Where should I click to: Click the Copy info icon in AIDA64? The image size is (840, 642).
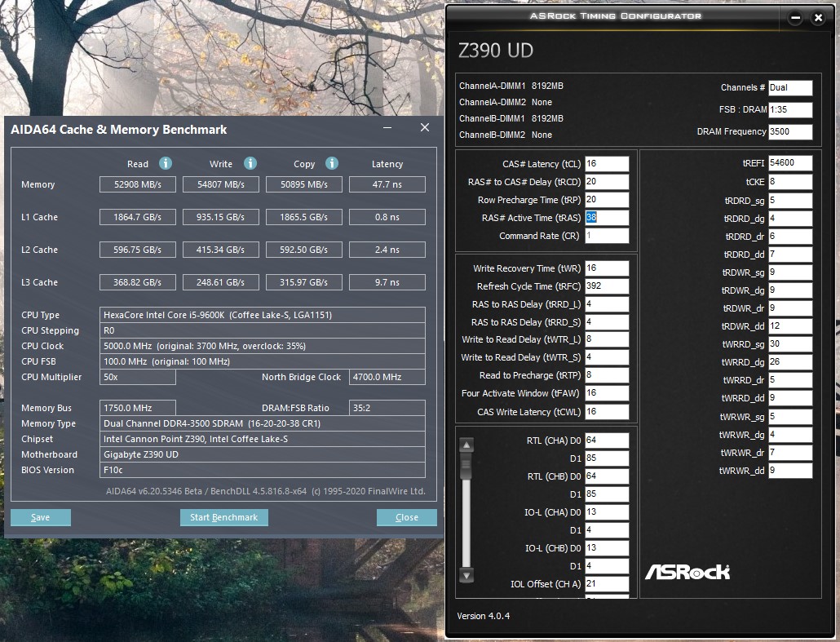[332, 163]
